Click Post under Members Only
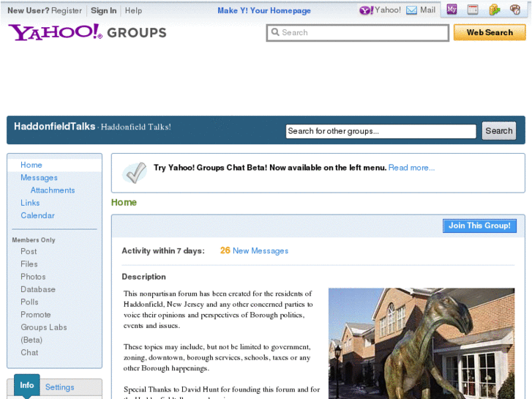The width and height of the screenshot is (532, 399). coord(29,252)
